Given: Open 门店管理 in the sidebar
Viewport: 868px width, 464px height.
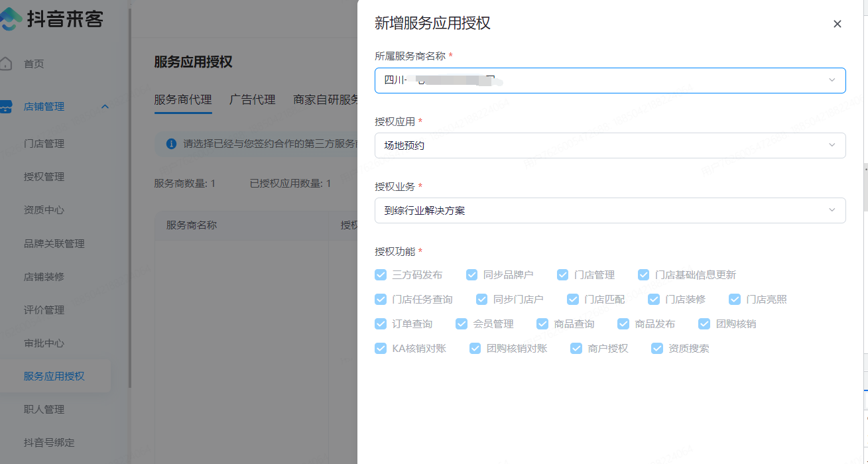Looking at the screenshot, I should pyautogui.click(x=44, y=144).
